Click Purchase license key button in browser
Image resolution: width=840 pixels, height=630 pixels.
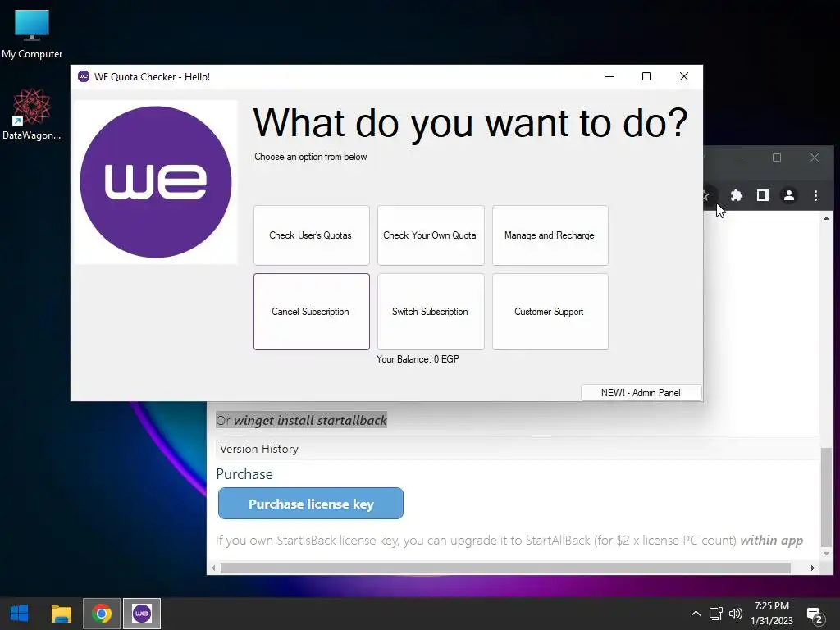pyautogui.click(x=311, y=504)
